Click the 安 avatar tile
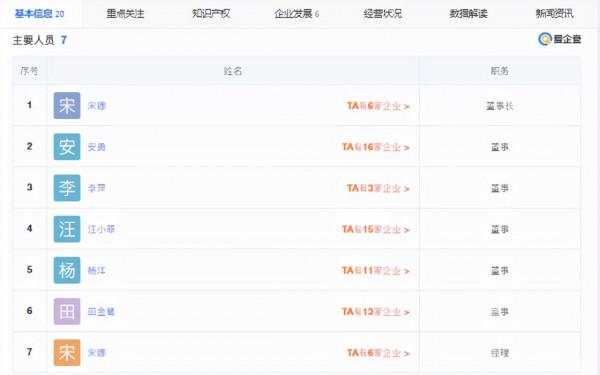 click(x=67, y=147)
